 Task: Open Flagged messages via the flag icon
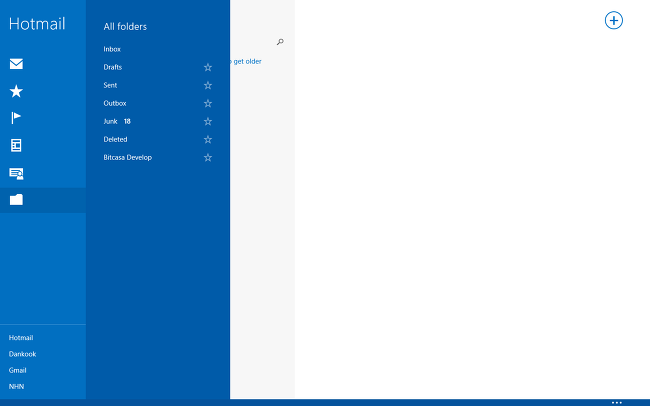[x=16, y=118]
